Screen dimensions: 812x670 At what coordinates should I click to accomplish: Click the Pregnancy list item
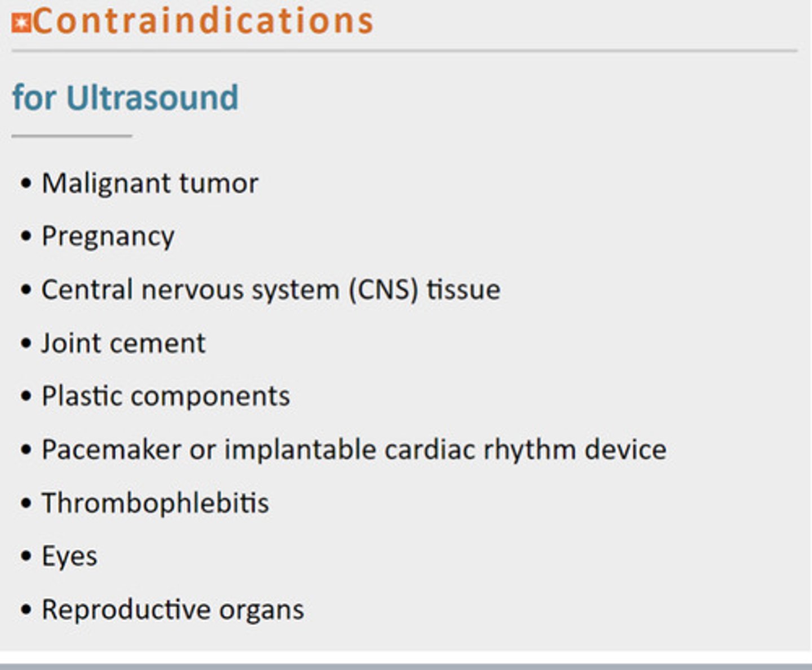108,236
